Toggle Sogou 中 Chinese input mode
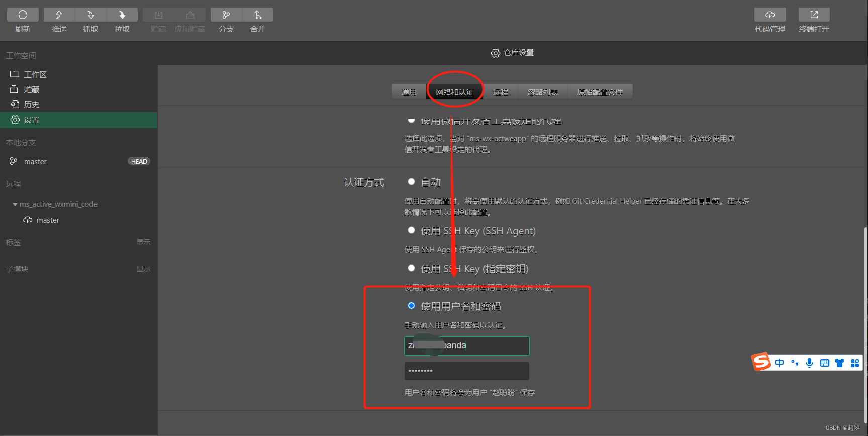This screenshot has height=436, width=868. [779, 363]
